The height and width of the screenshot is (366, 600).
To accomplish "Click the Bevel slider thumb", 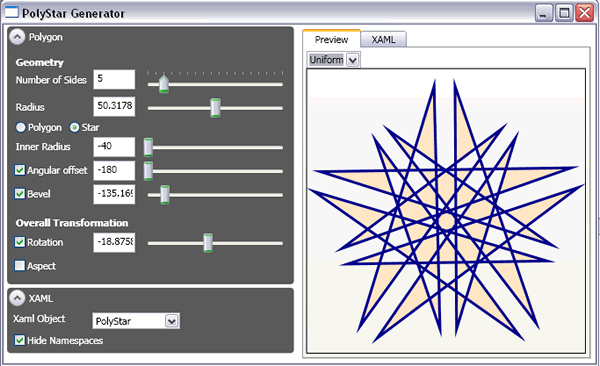I will (x=165, y=195).
